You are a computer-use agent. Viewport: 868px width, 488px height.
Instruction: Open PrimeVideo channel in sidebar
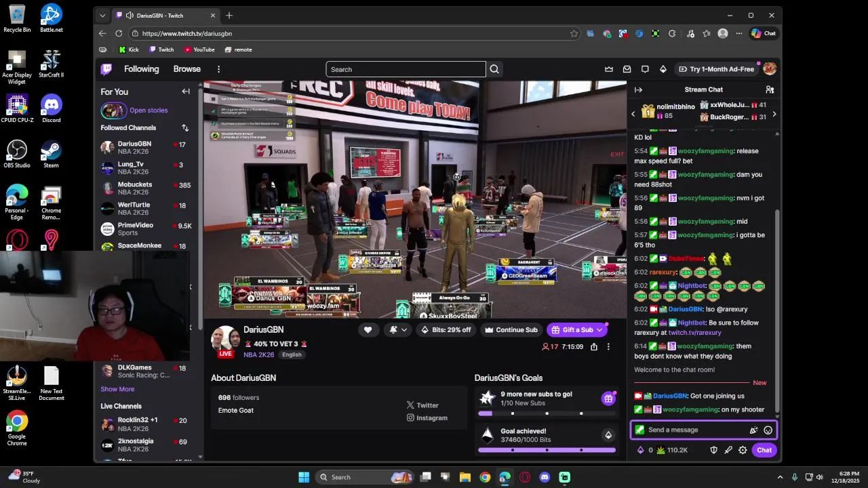point(146,229)
